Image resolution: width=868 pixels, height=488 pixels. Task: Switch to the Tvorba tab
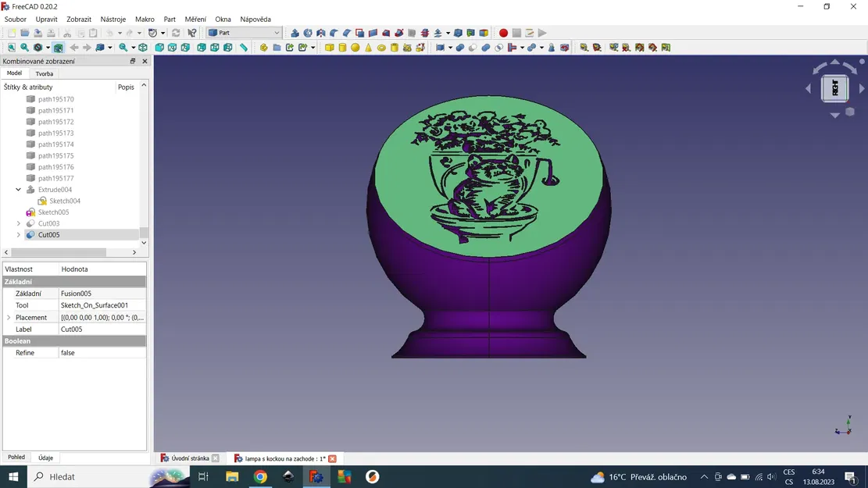45,73
